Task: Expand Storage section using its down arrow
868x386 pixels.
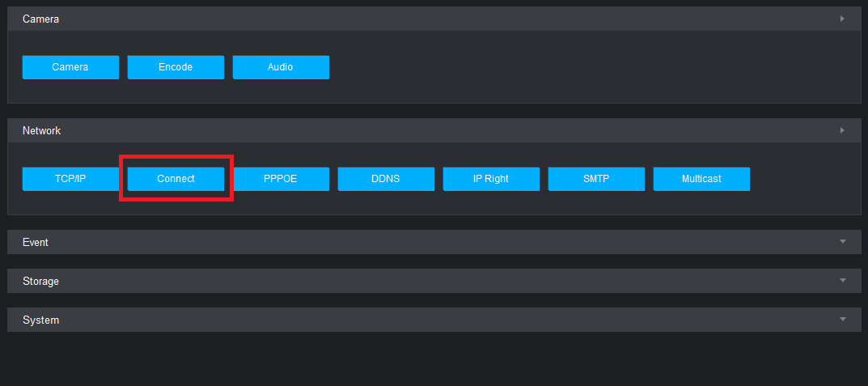Action: 842,281
